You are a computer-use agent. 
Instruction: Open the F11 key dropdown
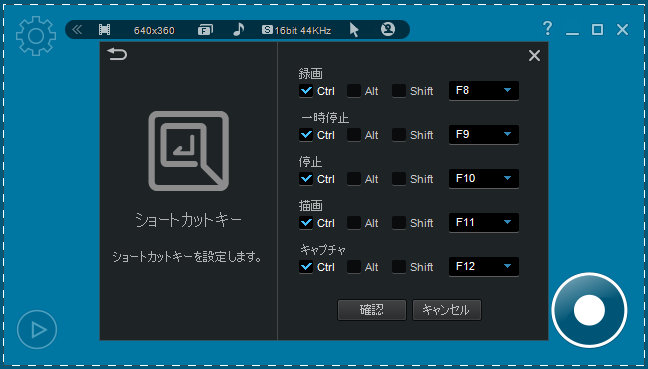484,222
